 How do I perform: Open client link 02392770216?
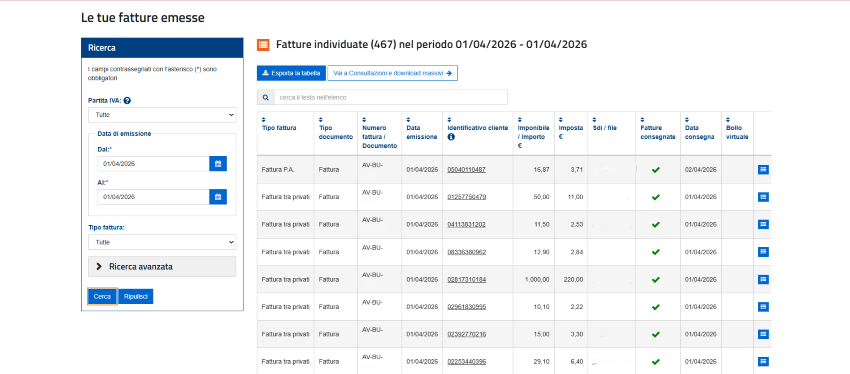(466, 334)
